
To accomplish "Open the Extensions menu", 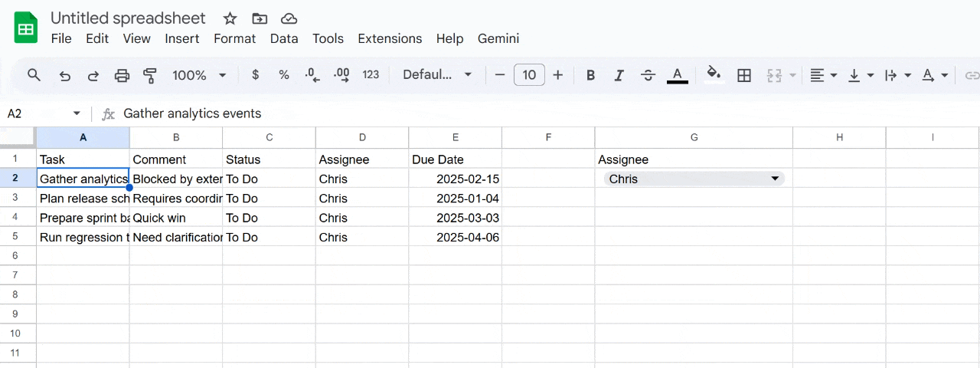I will (390, 38).
